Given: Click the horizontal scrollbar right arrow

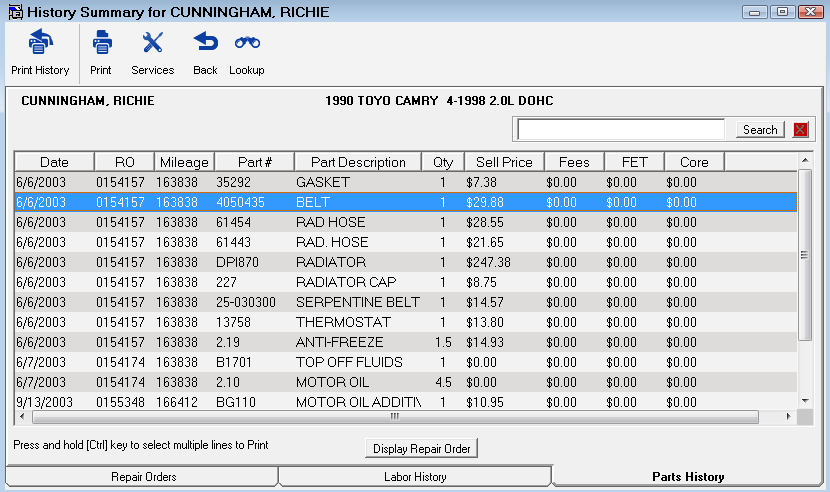Looking at the screenshot, I should click(789, 417).
